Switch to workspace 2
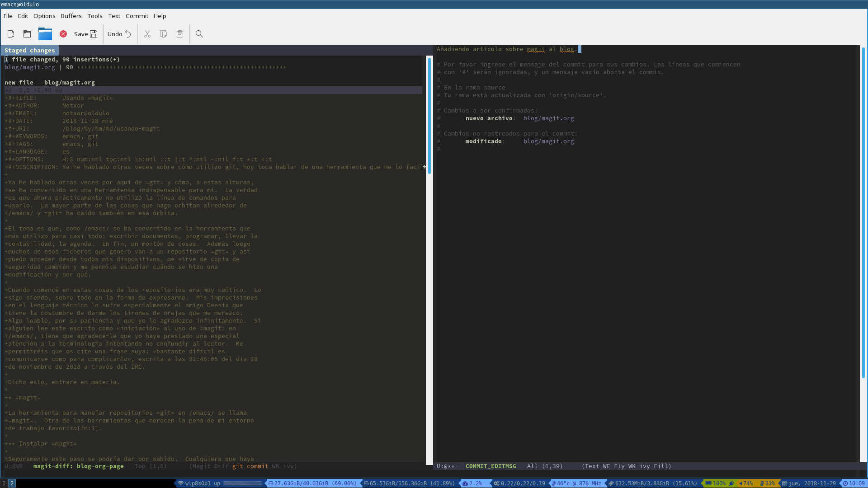 12,483
